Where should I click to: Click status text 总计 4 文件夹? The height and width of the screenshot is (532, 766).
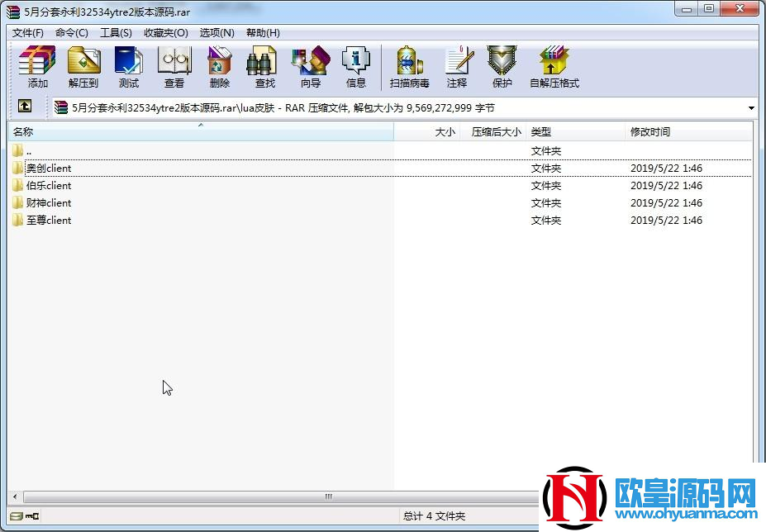tap(435, 515)
